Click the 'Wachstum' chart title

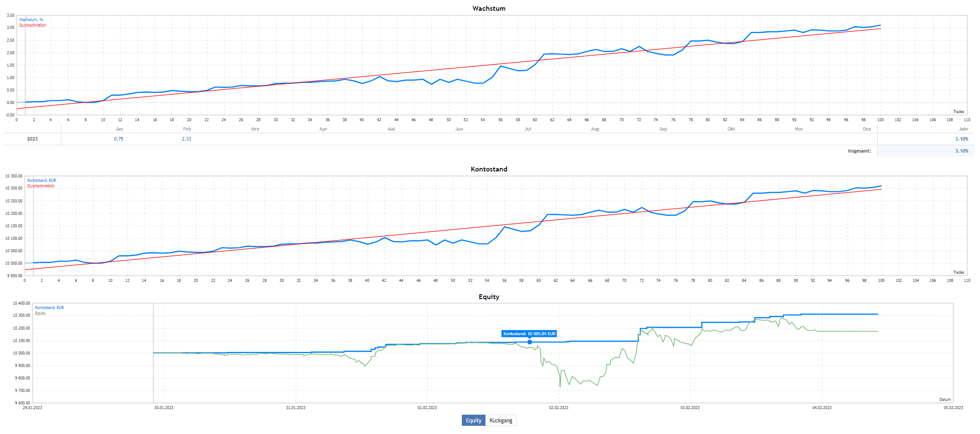(x=489, y=9)
